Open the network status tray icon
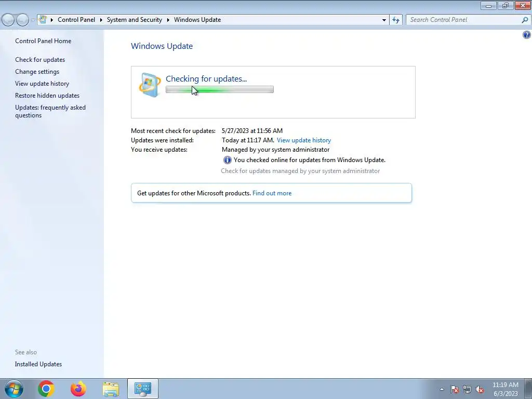 tap(467, 389)
